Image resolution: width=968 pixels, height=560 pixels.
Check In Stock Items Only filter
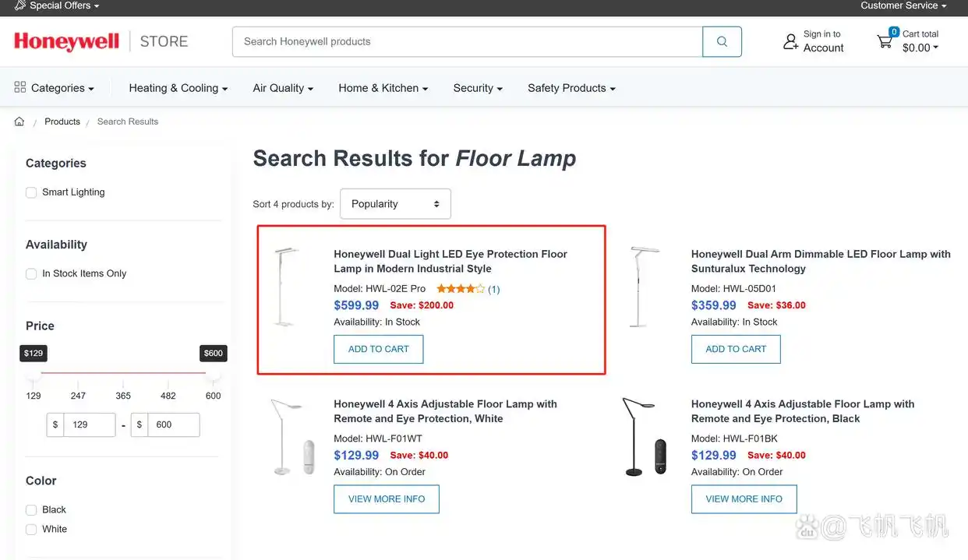tap(31, 274)
